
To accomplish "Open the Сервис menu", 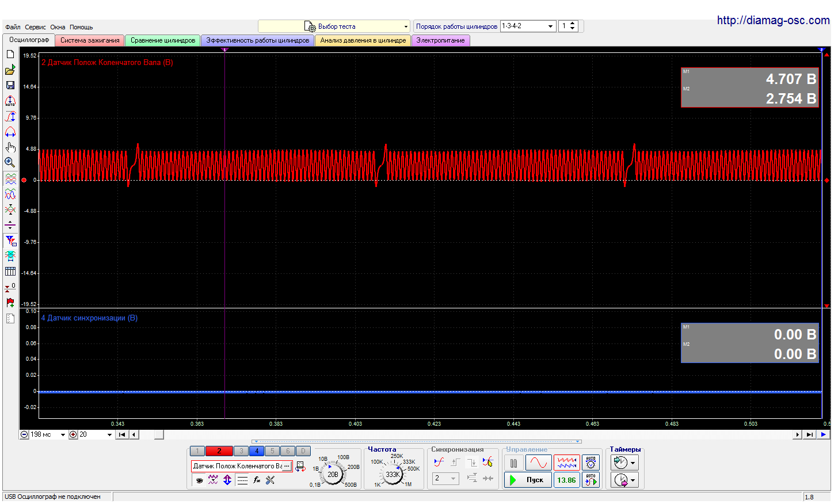I will pyautogui.click(x=35, y=27).
